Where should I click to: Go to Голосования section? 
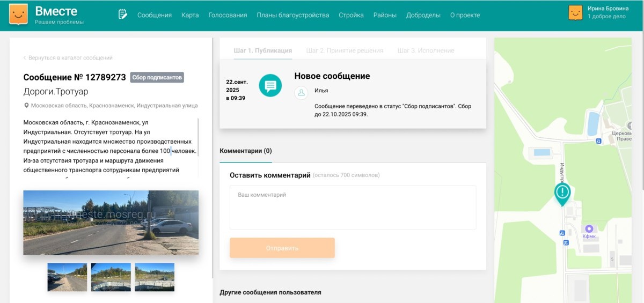[228, 15]
